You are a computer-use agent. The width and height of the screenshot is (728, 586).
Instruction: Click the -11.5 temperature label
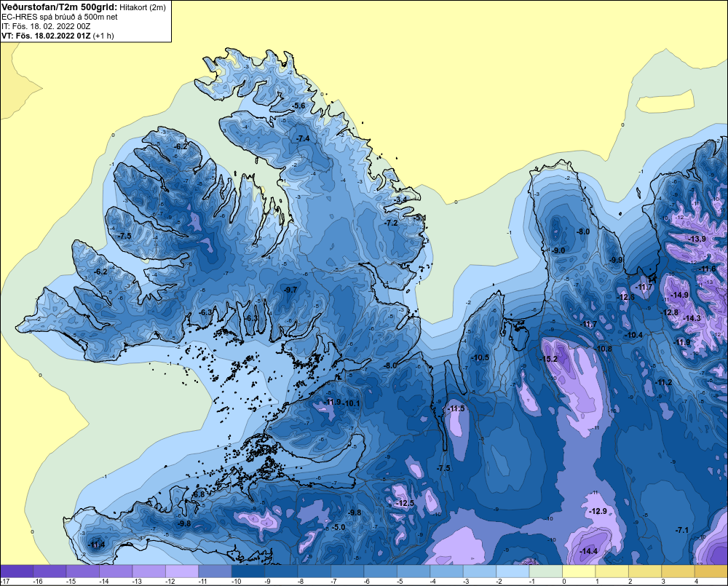pyautogui.click(x=456, y=408)
